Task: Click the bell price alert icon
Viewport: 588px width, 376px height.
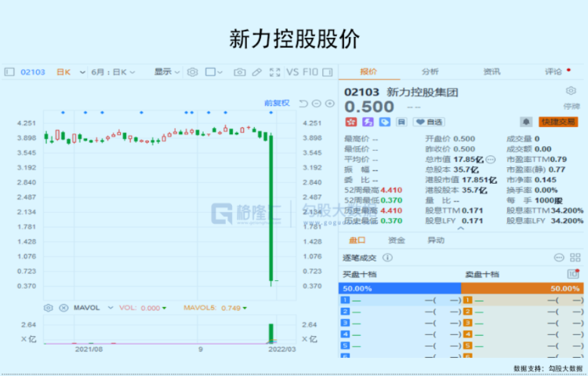Action: pyautogui.click(x=525, y=122)
